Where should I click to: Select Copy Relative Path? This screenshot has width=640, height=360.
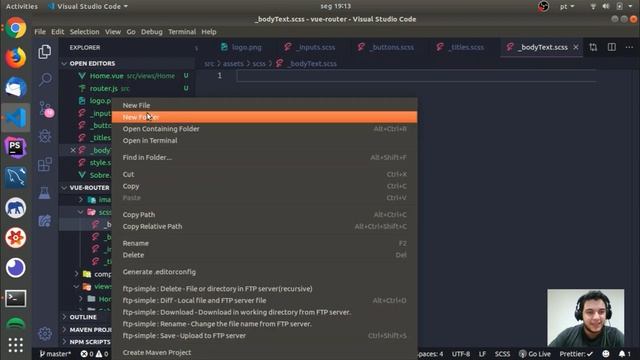[264, 227]
